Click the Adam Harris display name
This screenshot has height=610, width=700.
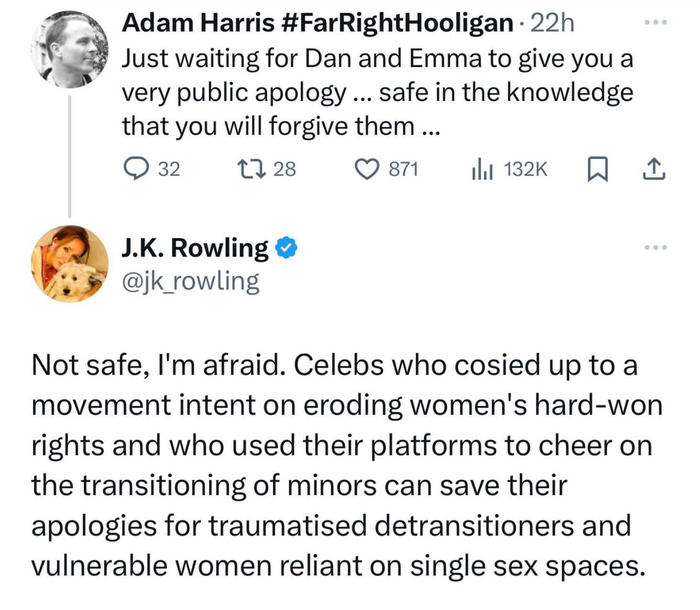(x=317, y=22)
